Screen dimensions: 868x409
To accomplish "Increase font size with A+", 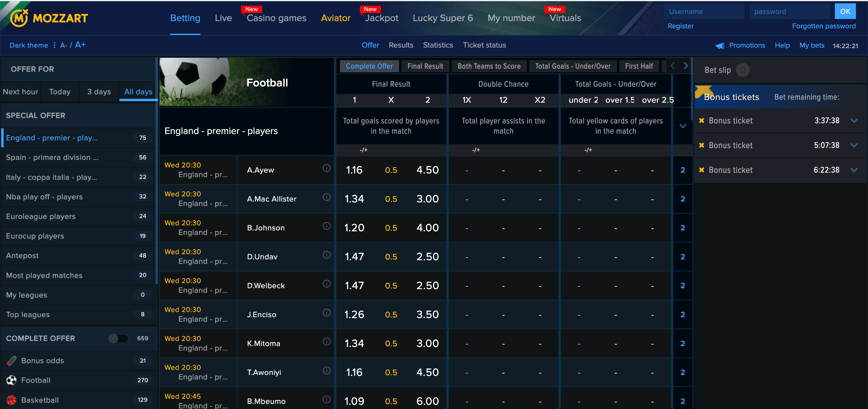I will click(80, 45).
